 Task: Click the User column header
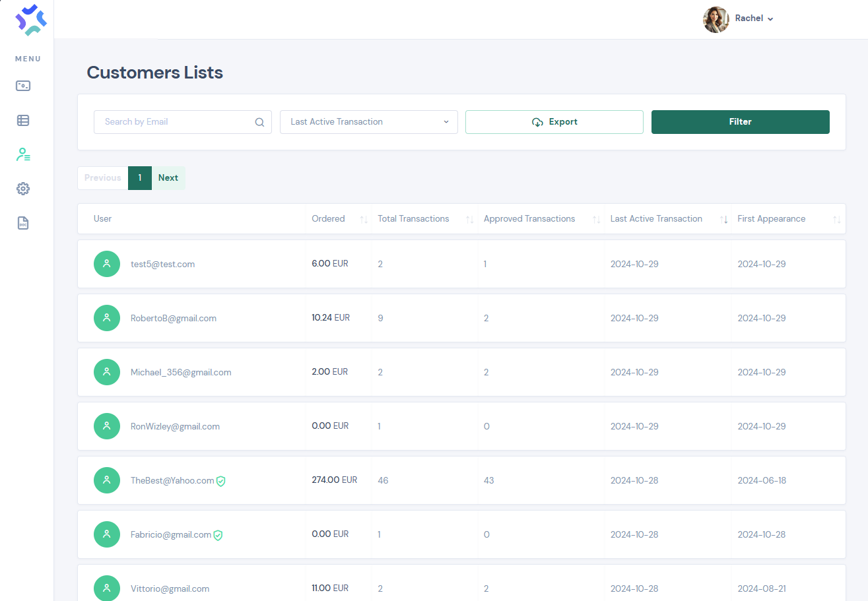coord(103,219)
